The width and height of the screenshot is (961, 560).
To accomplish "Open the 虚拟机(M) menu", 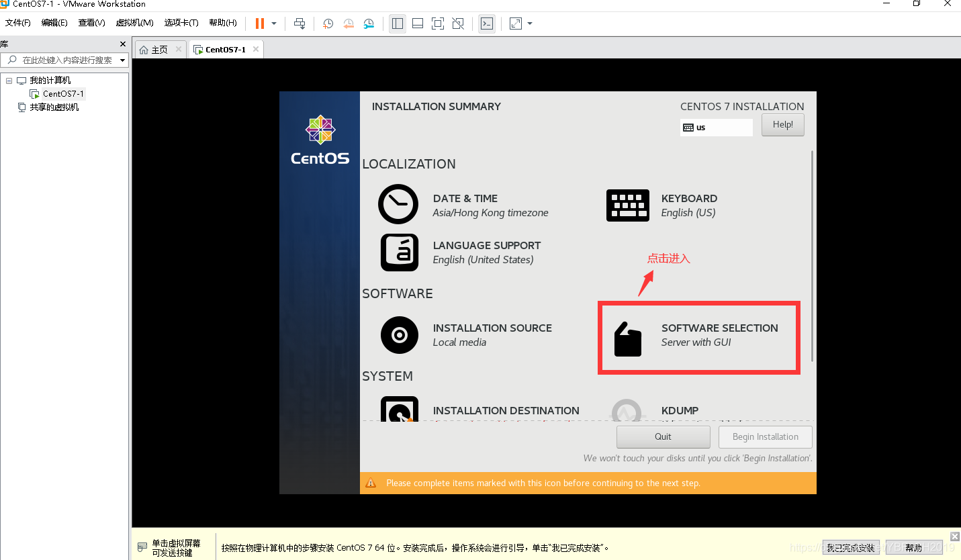I will click(x=134, y=23).
